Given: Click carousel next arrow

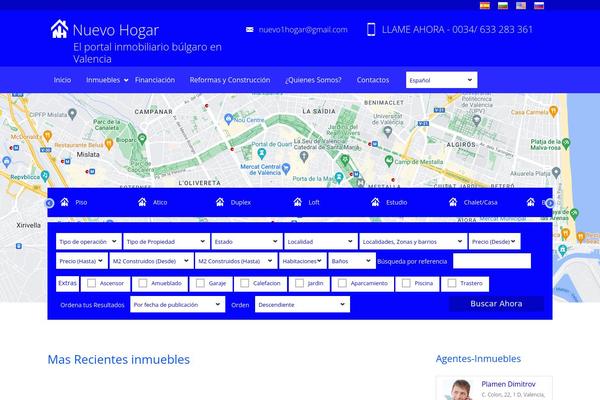Looking at the screenshot, I should pyautogui.click(x=550, y=203).
